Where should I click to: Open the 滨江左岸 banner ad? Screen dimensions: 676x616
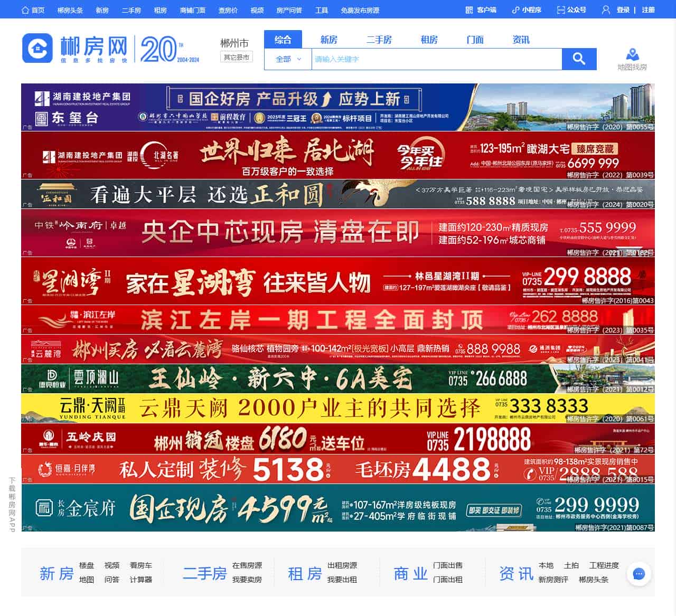[x=338, y=319]
